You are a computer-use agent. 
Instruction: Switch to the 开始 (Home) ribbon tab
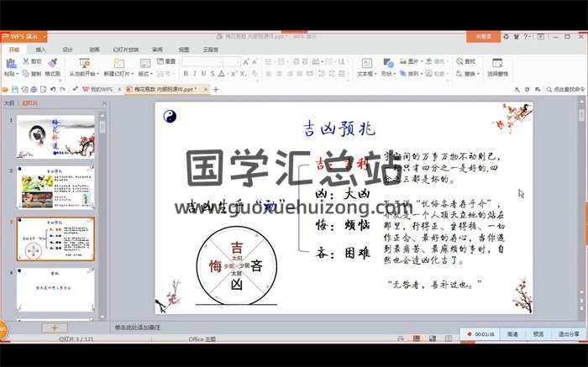tap(14, 50)
